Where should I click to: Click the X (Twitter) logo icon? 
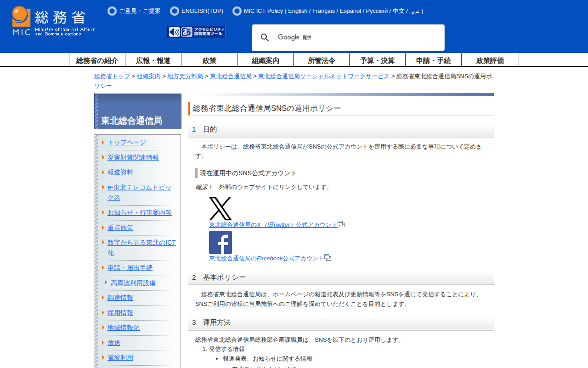click(x=220, y=209)
